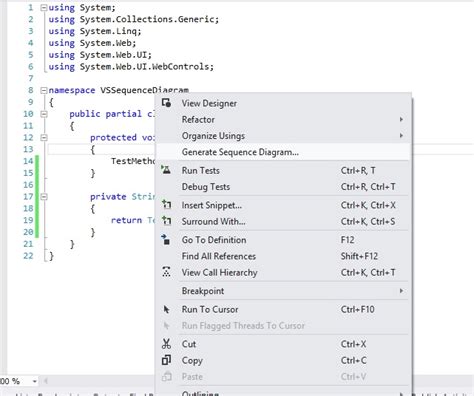Collapse the namespace VSSequenceDiagram block
Viewport: 474px width, 396px height.
(x=44, y=90)
